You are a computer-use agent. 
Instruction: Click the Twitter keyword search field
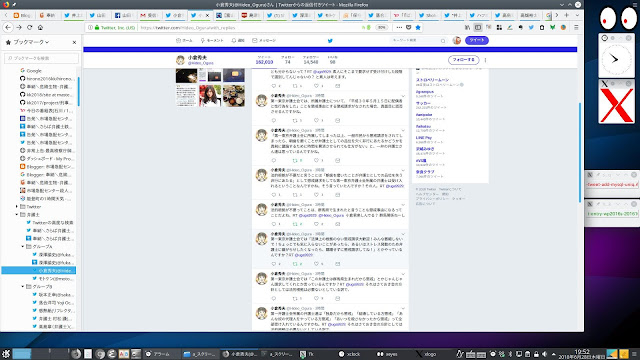[418, 40]
